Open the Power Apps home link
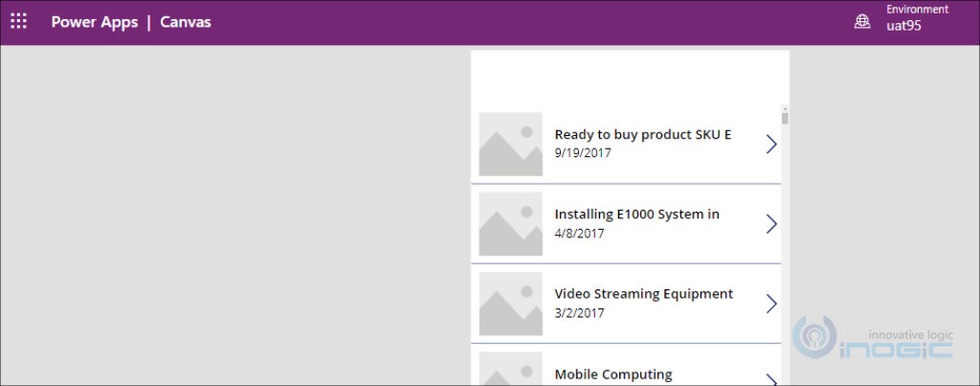This screenshot has width=980, height=386. click(95, 22)
